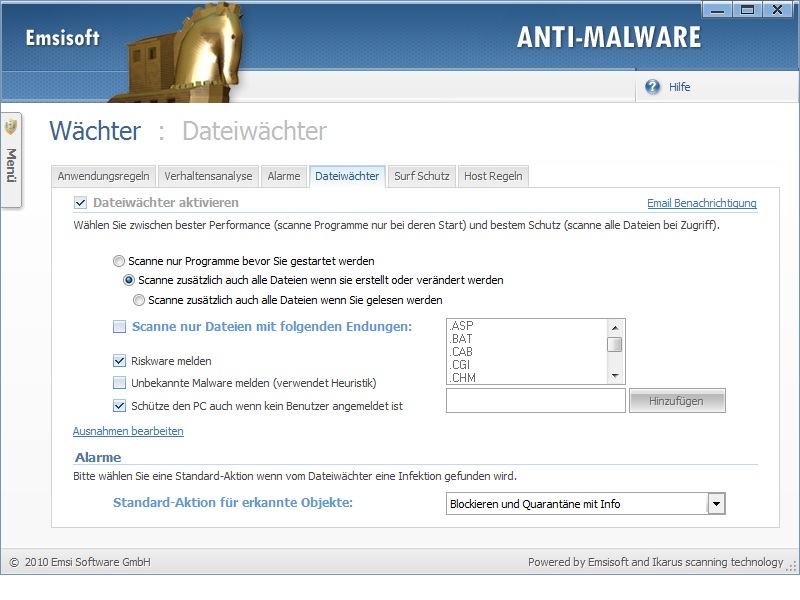Select .CHM in the extensions list
The image size is (800, 600).
[x=462, y=378]
